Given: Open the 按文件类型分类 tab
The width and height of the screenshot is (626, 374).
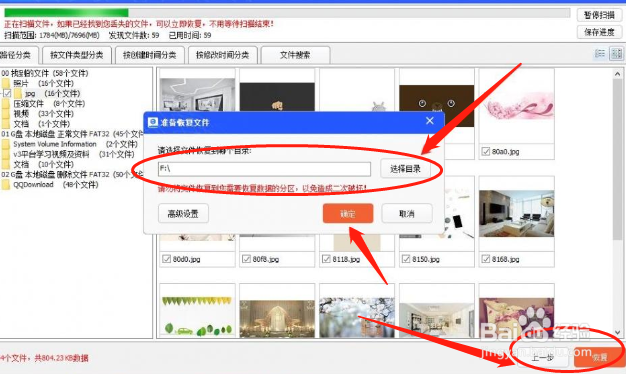Looking at the screenshot, I should point(77,55).
